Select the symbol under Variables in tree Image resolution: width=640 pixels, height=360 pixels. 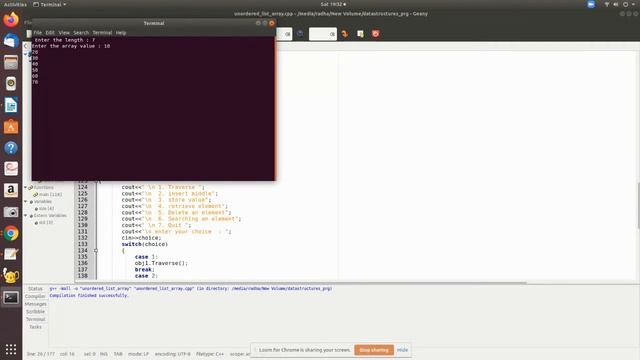[44, 208]
